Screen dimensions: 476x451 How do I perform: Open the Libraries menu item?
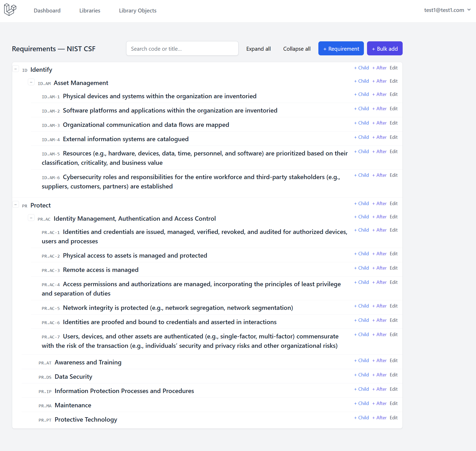pyautogui.click(x=90, y=11)
